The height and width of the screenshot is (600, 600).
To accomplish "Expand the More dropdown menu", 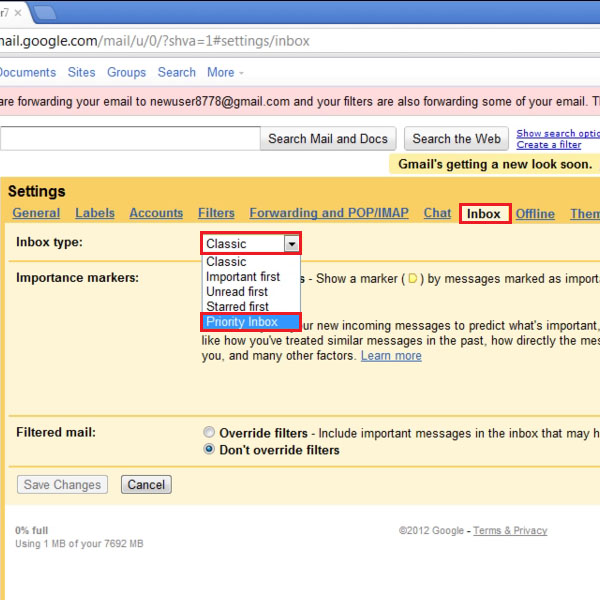I will pos(225,72).
